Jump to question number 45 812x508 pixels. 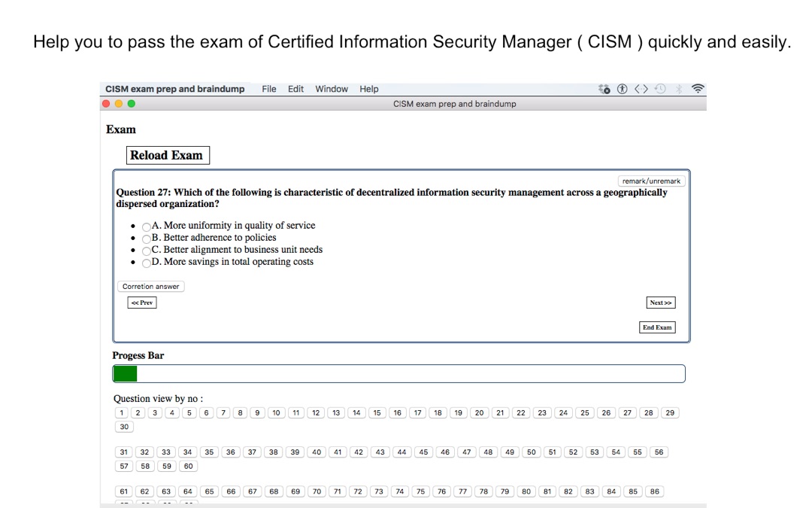[x=423, y=452]
